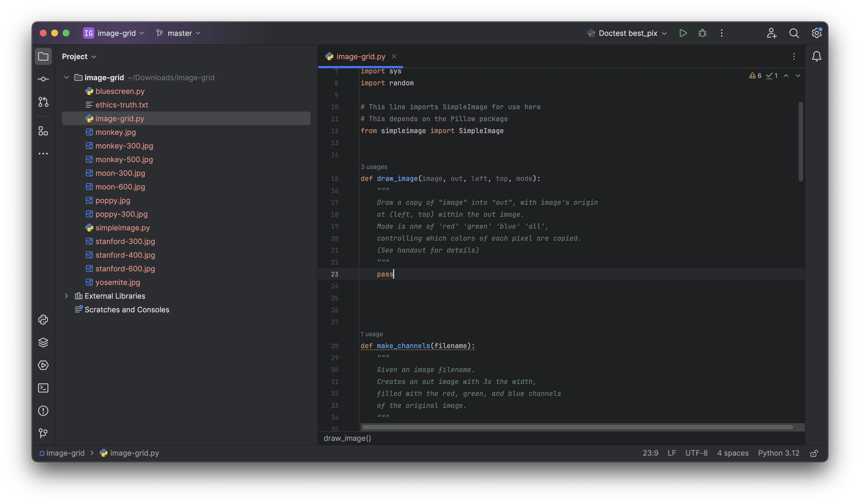Open the Terminal tool window
The image size is (860, 504).
pyautogui.click(x=43, y=388)
